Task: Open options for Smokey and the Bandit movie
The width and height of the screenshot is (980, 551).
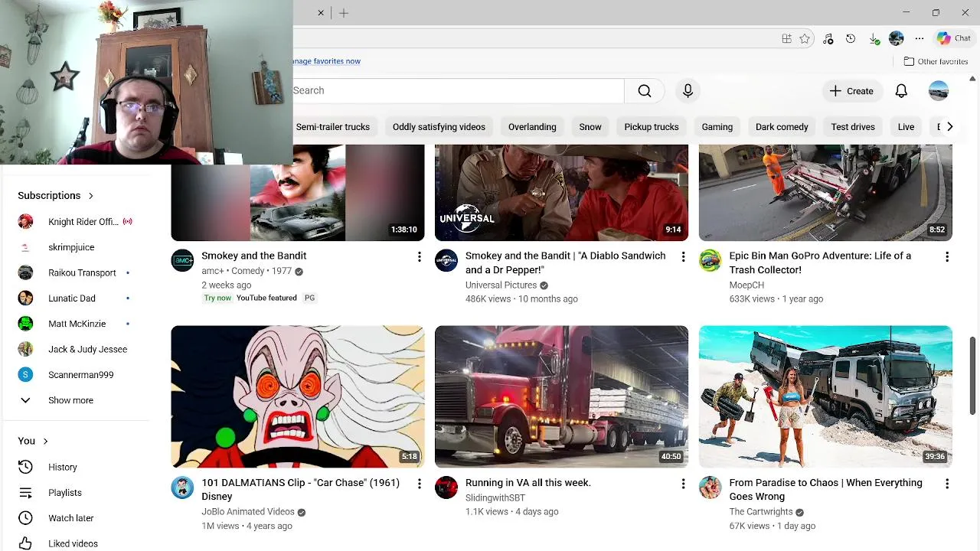Action: (419, 257)
